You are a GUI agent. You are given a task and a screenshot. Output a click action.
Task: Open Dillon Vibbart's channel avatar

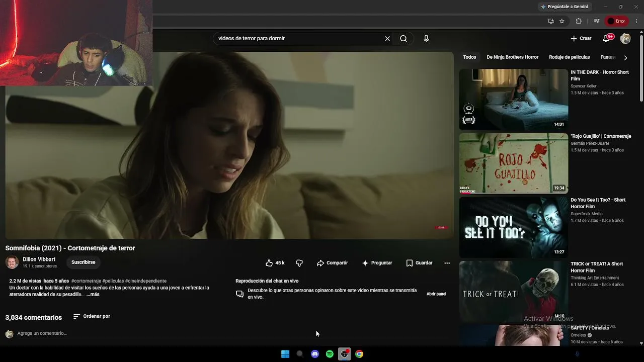coord(12,262)
